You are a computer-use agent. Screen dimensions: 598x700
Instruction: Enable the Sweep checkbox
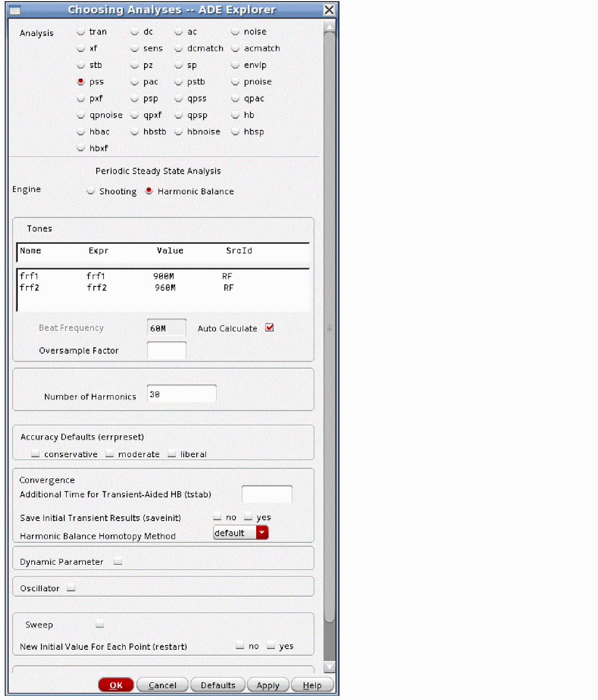tap(100, 624)
